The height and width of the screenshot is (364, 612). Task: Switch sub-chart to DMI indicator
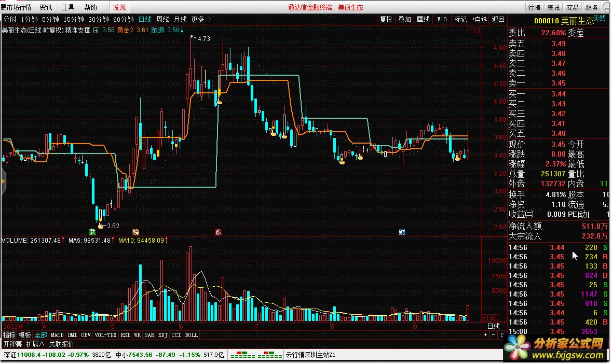72,335
